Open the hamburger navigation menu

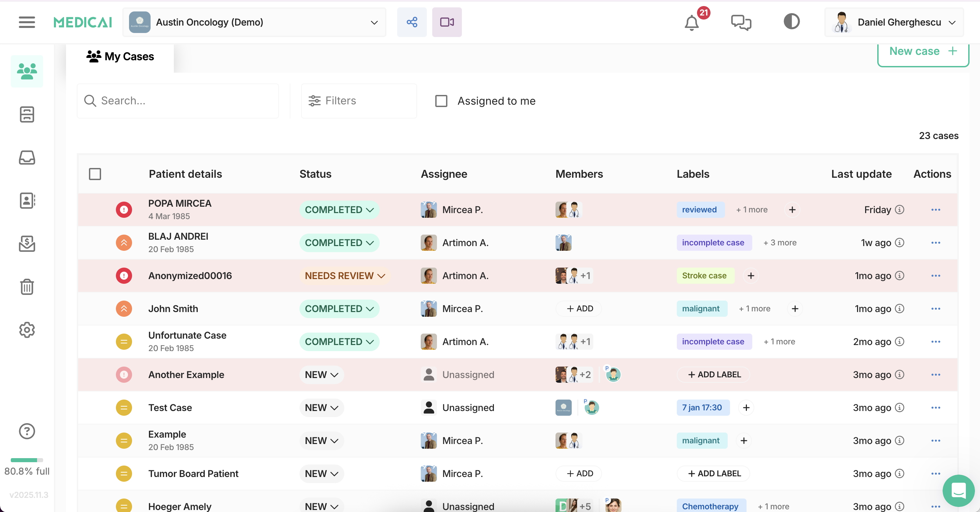point(27,22)
